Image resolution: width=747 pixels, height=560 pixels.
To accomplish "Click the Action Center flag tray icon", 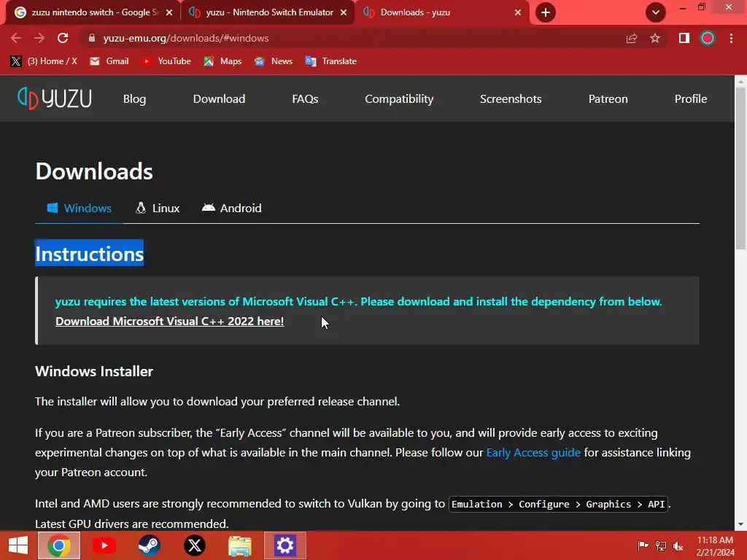I will pos(643,545).
